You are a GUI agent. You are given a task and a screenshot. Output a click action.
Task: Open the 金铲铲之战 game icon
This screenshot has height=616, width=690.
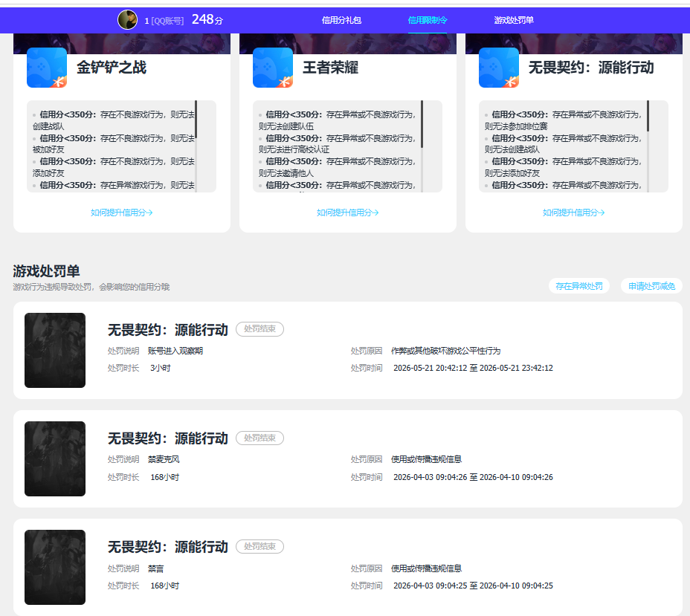click(47, 68)
